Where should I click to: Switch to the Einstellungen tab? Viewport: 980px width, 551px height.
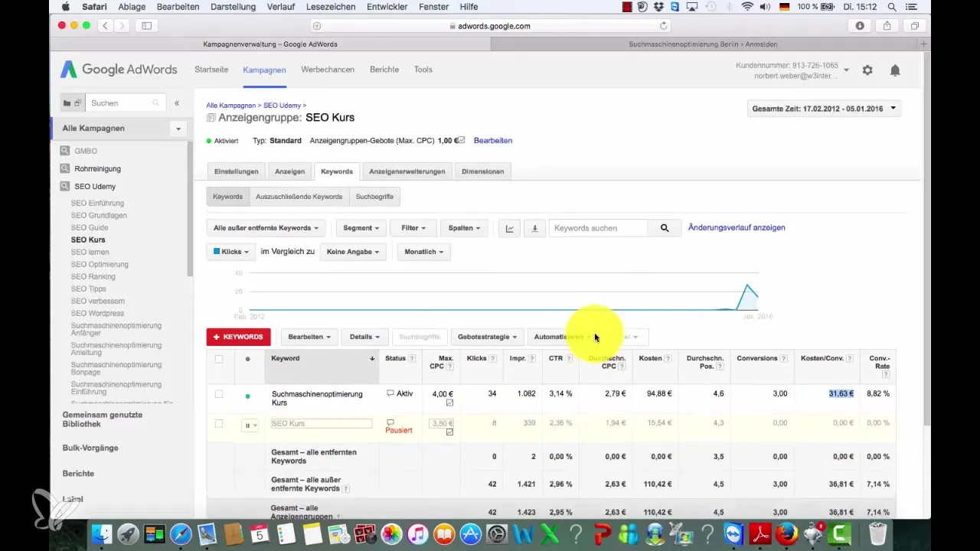point(237,171)
